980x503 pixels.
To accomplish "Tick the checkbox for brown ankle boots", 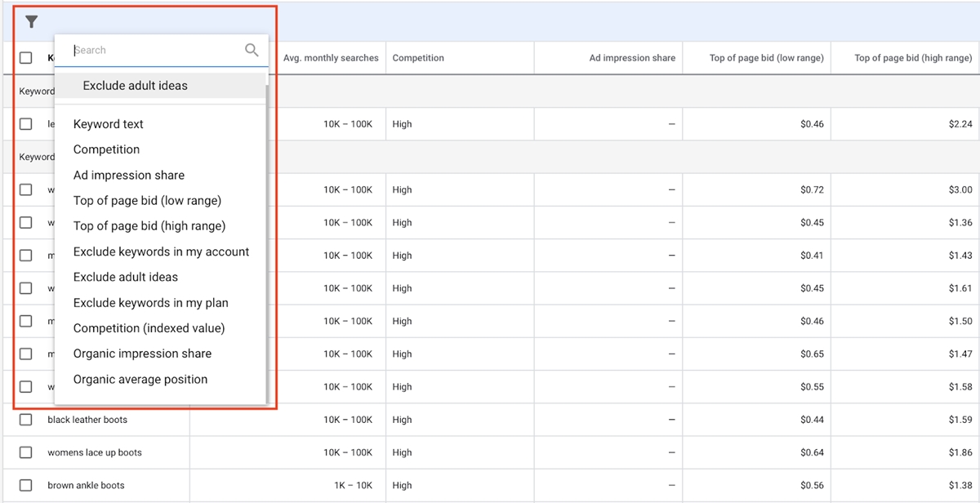I will 26,485.
